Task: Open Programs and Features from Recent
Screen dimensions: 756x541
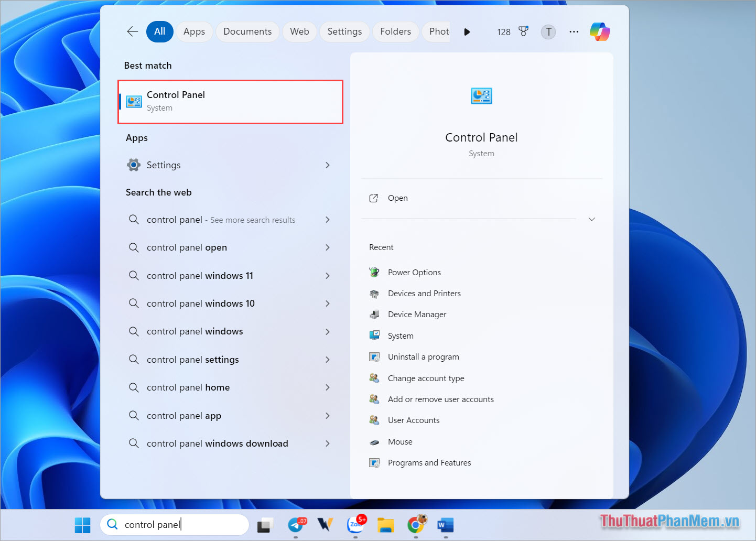Action: tap(429, 462)
